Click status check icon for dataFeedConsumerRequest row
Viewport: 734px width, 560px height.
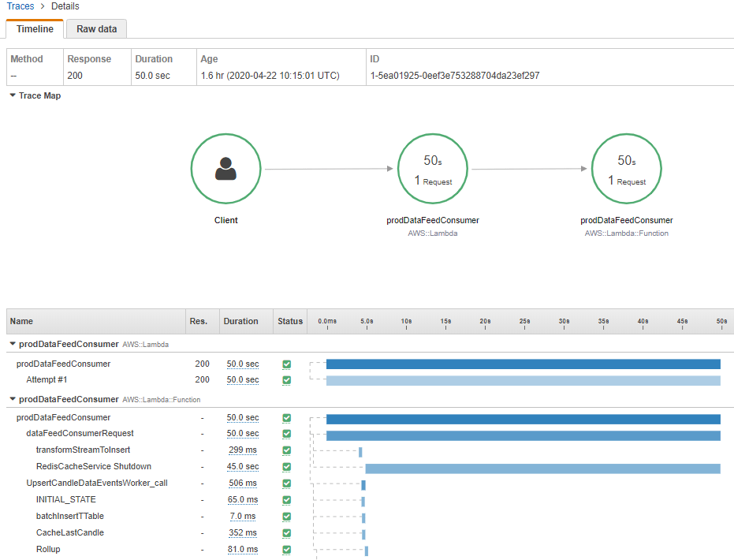(x=286, y=434)
